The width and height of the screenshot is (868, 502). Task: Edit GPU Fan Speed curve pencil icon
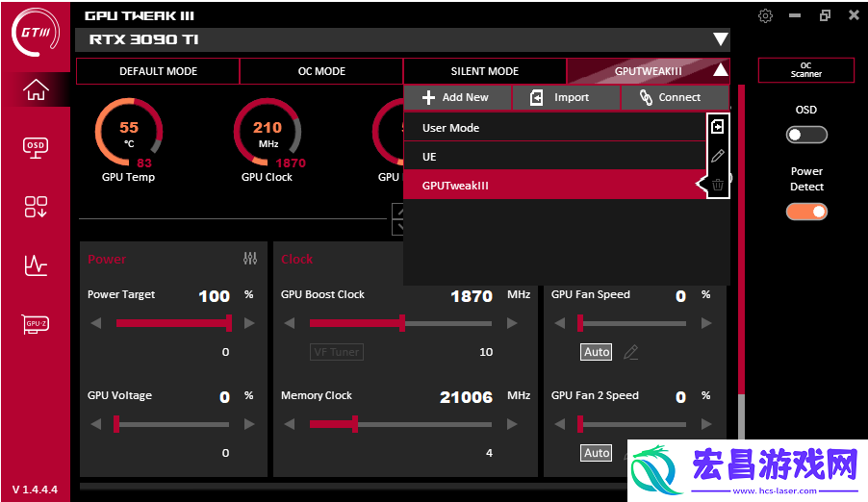(630, 352)
